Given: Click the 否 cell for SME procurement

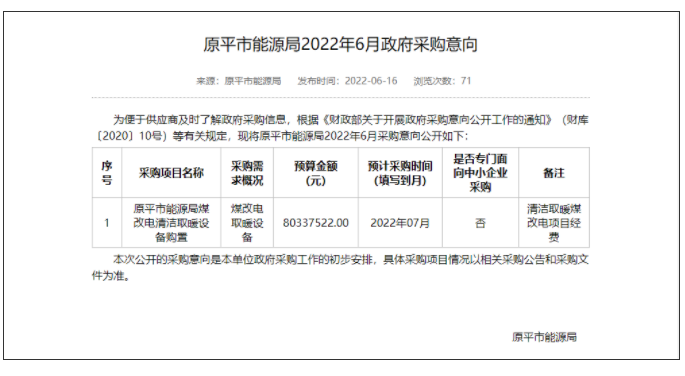Looking at the screenshot, I should click(x=480, y=223).
